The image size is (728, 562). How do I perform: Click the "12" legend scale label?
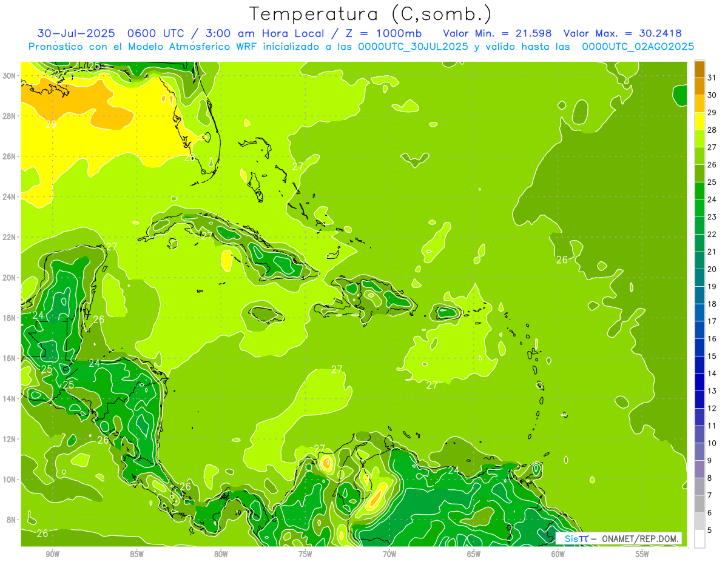pyautogui.click(x=712, y=408)
